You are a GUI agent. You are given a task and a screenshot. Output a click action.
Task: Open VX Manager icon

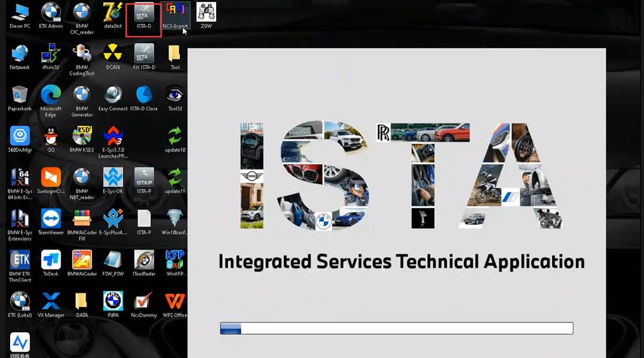pyautogui.click(x=51, y=305)
